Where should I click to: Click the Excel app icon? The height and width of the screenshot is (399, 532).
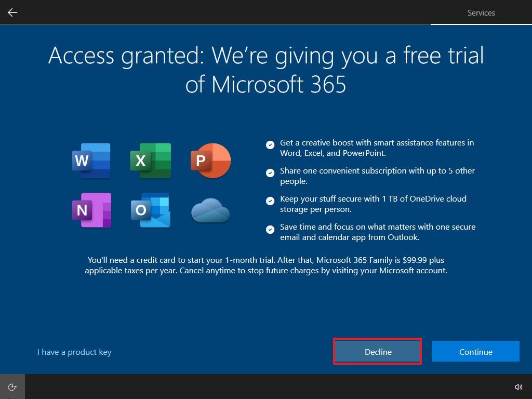(x=151, y=161)
